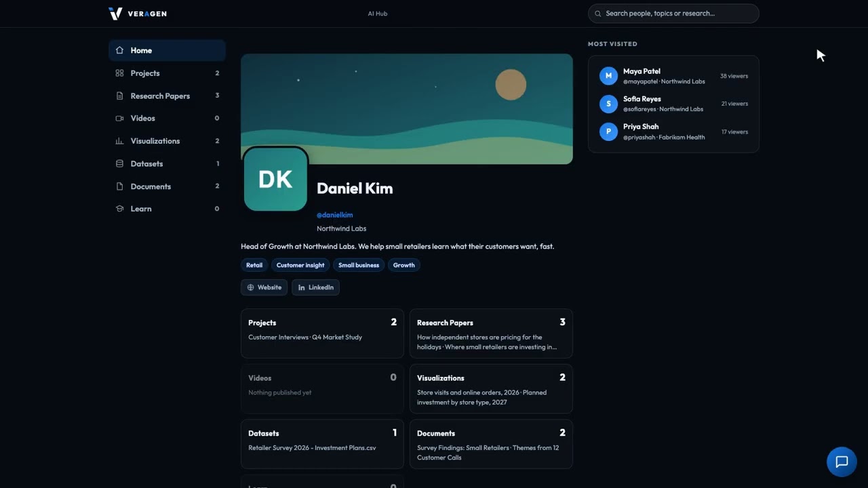
Task: Click the Documents file icon in sidebar
Action: (119, 186)
